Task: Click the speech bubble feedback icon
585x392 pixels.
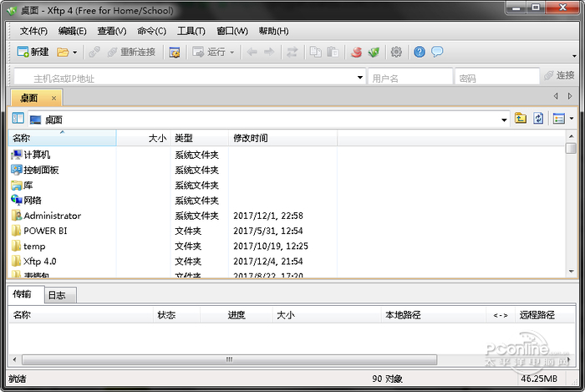Action: (436, 52)
